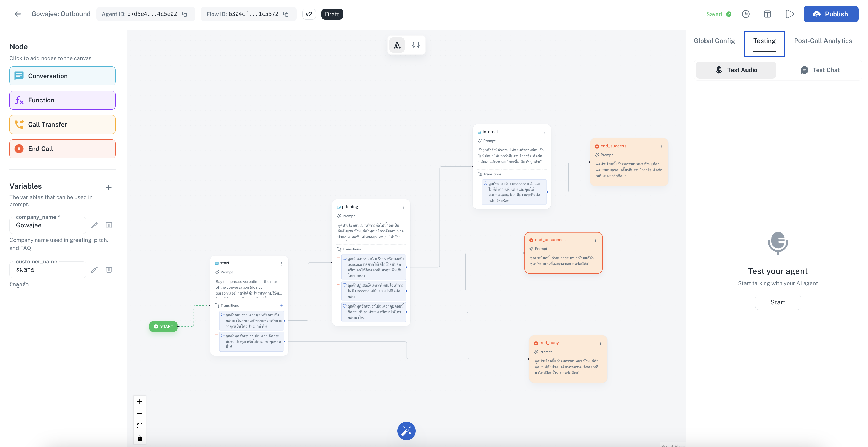Open options menu on end_busy node
This screenshot has height=447, width=868.
[600, 343]
